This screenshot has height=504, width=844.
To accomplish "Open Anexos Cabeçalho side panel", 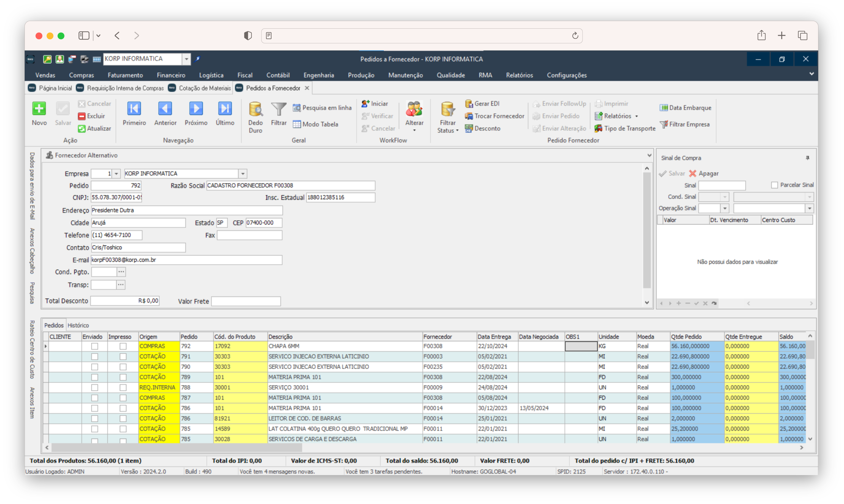I will click(32, 251).
